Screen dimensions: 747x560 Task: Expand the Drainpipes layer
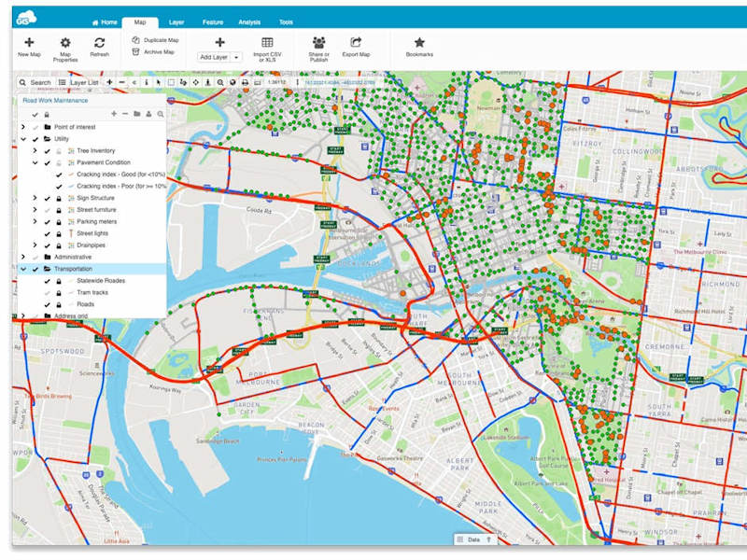pos(35,245)
